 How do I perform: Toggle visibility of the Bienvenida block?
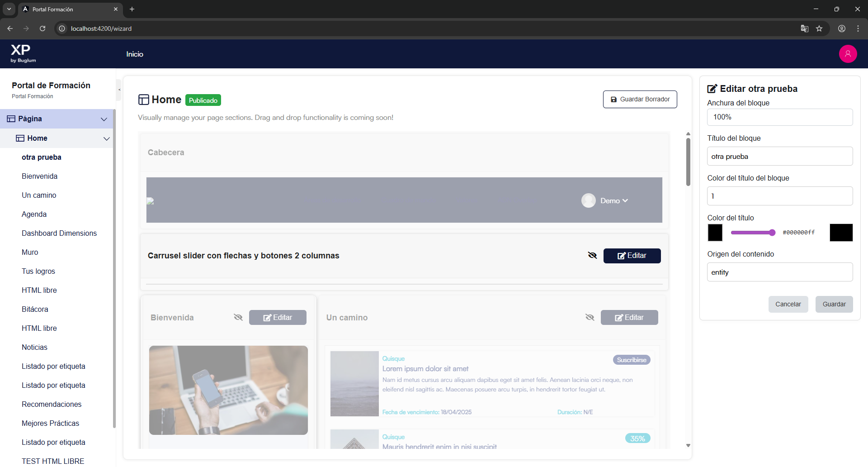pyautogui.click(x=238, y=317)
